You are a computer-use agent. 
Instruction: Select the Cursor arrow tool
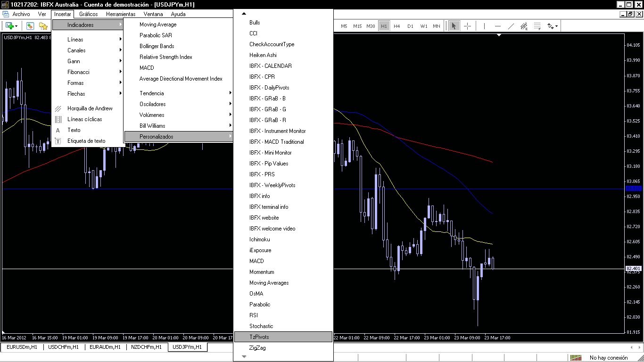click(x=454, y=26)
